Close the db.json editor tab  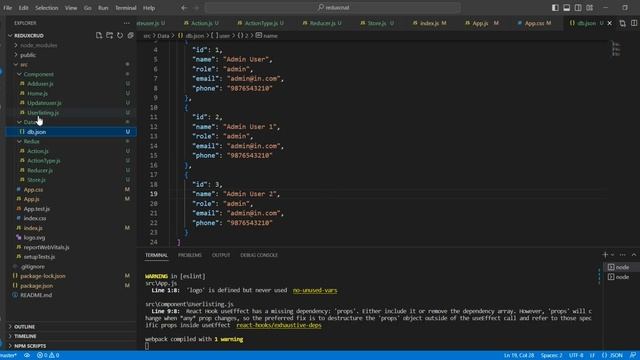click(x=610, y=23)
